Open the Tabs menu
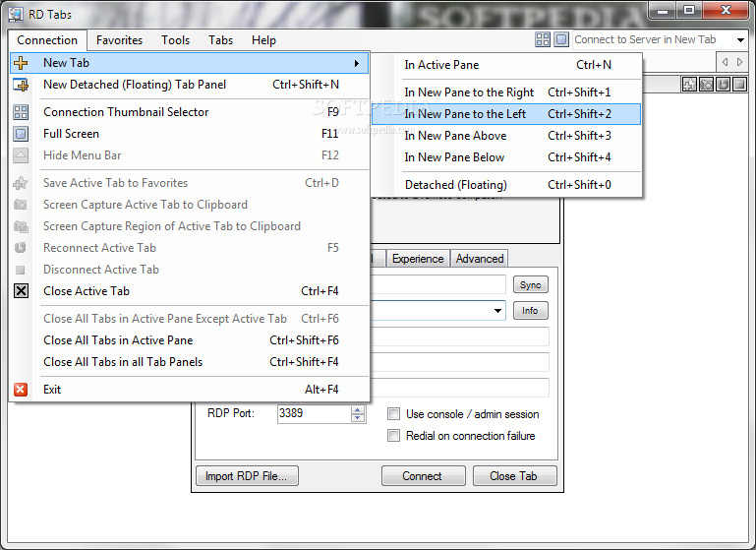 click(220, 40)
